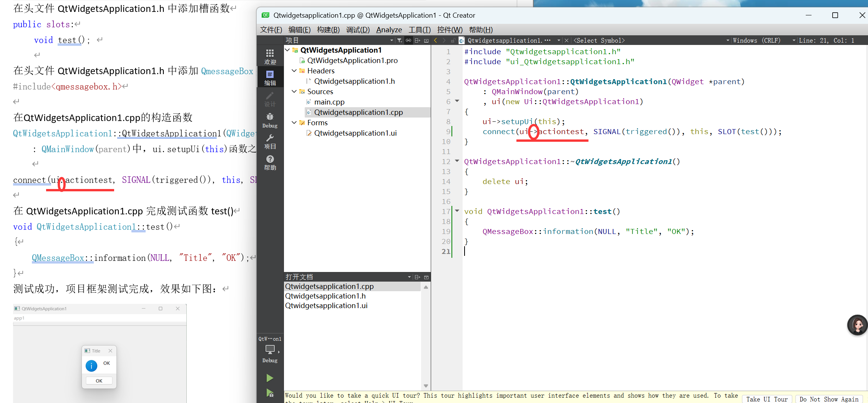Fold the test function at line 17
868x403 pixels.
pos(457,211)
